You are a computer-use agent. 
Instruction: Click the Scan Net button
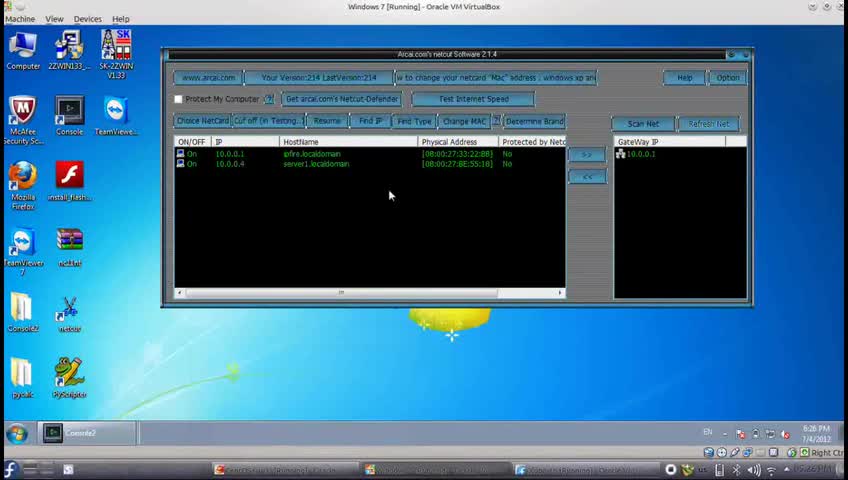click(x=643, y=124)
